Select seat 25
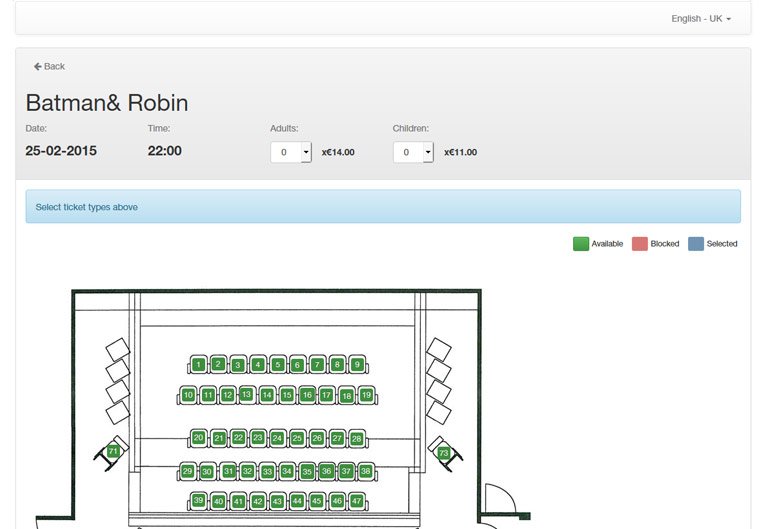This screenshot has height=529, width=763. 297,438
